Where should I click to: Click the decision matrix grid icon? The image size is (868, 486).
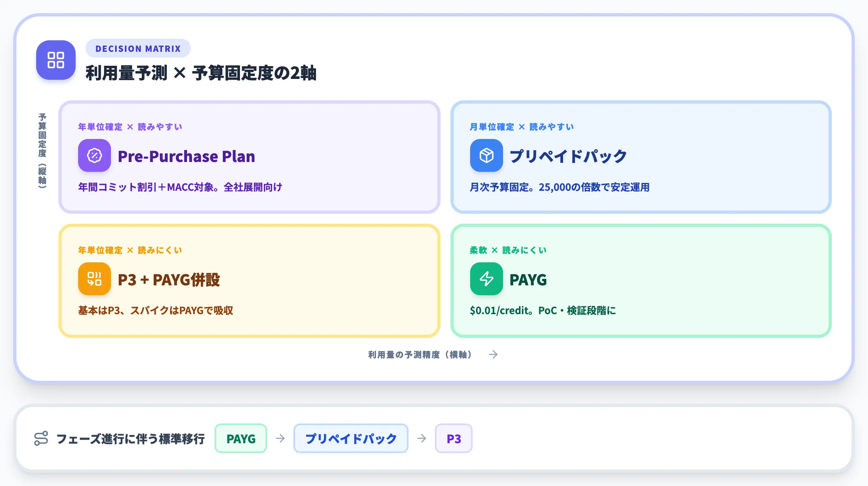(x=56, y=60)
